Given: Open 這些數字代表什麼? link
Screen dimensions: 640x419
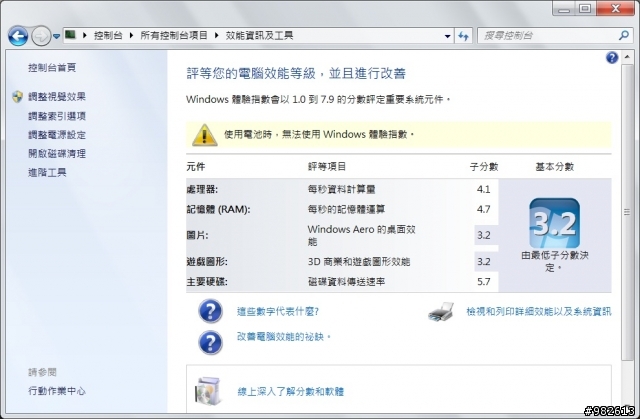Looking at the screenshot, I should coord(278,312).
